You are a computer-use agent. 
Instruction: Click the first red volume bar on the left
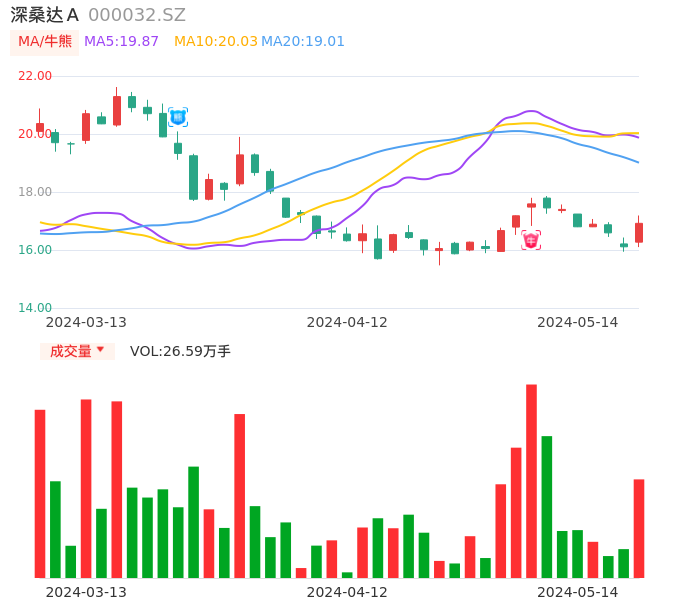40,493
